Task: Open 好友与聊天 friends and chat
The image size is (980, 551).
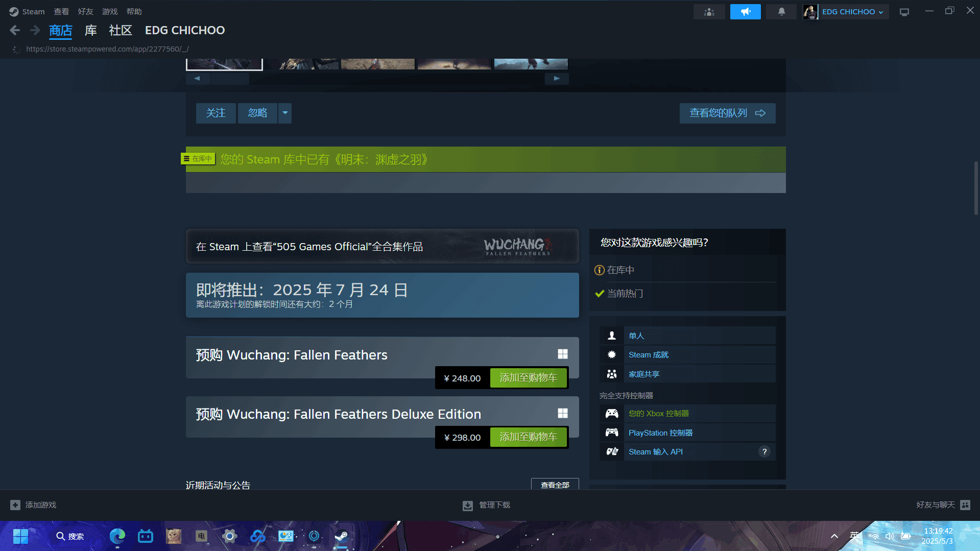Action: (x=943, y=505)
